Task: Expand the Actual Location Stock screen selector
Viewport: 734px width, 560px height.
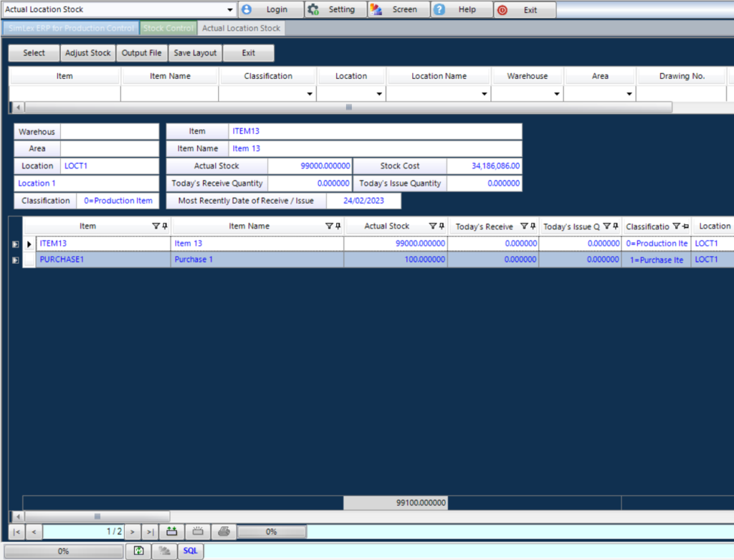Action: coord(229,9)
